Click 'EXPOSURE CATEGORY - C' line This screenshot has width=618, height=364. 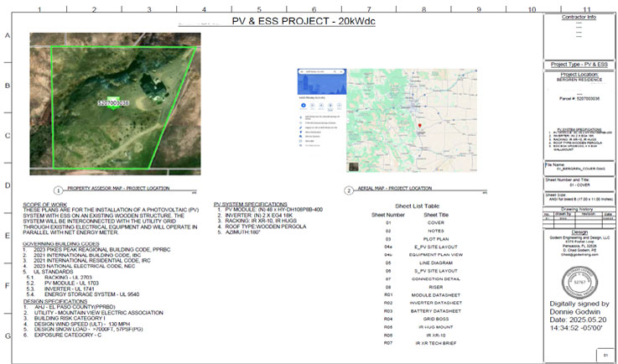click(x=67, y=335)
